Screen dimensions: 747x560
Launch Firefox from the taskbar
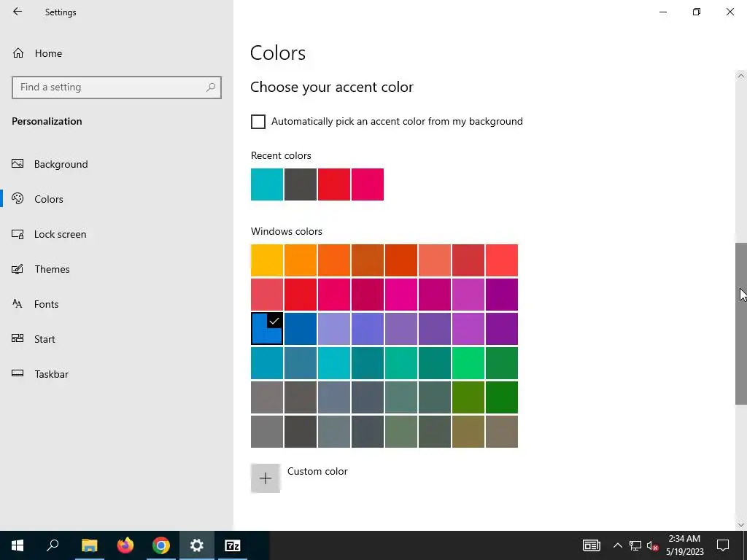click(x=125, y=545)
